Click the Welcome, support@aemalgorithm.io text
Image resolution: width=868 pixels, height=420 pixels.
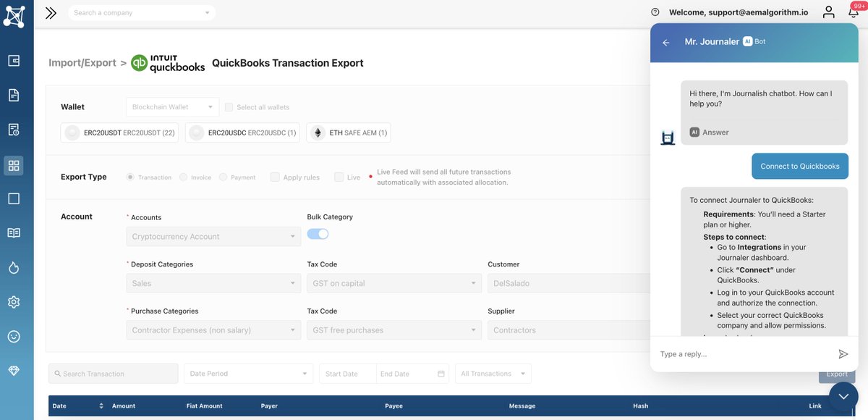pos(739,12)
